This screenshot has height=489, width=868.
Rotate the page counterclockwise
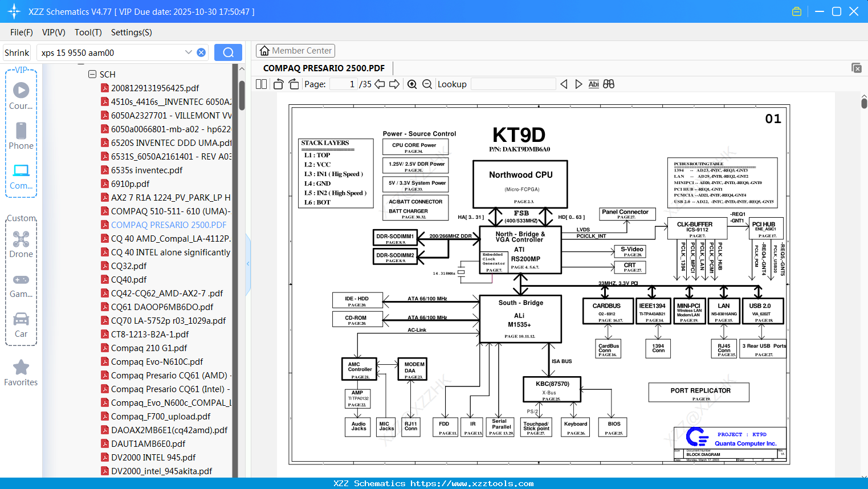(279, 84)
